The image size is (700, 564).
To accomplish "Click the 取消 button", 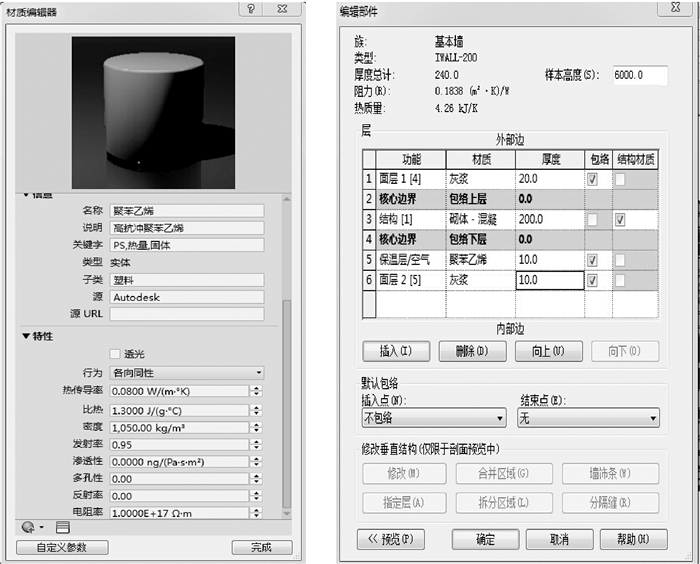I will click(559, 540).
